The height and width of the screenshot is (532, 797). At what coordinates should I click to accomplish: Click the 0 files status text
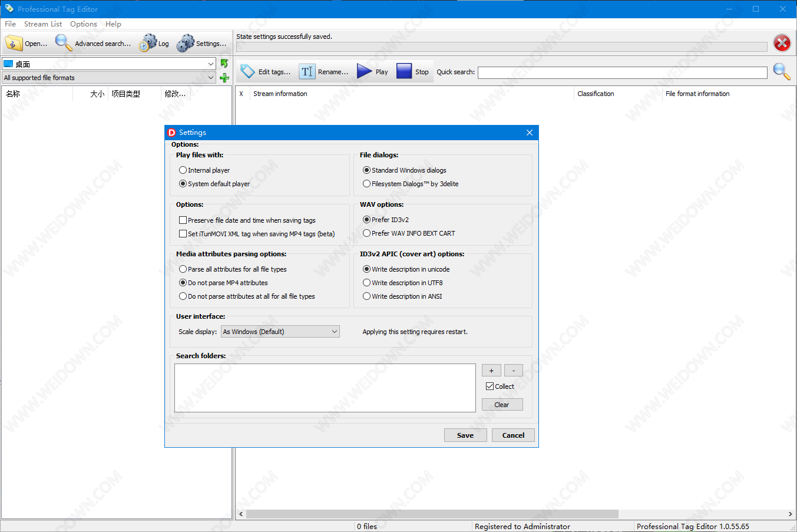pos(367,527)
